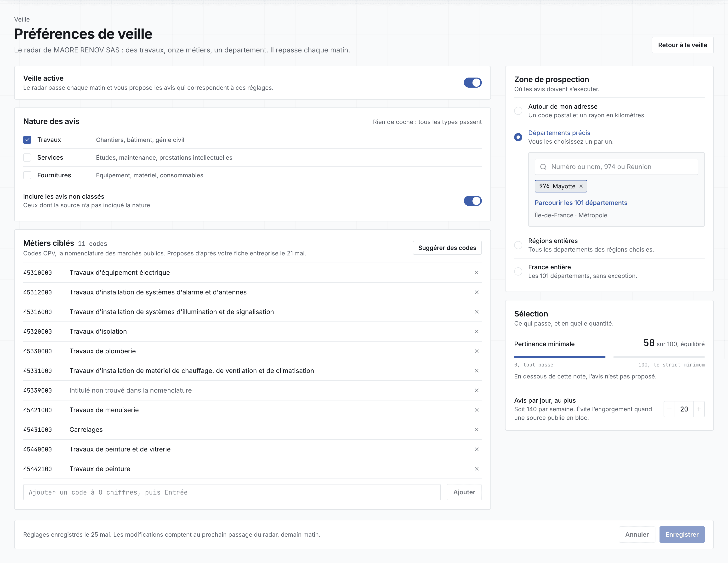Click the Ajouter button for CPV code
Image resolution: width=728 pixels, height=563 pixels.
tap(464, 492)
